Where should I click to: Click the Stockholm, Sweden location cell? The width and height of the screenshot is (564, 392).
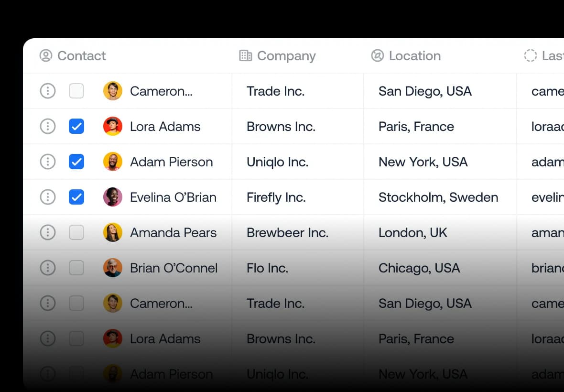coord(438,197)
